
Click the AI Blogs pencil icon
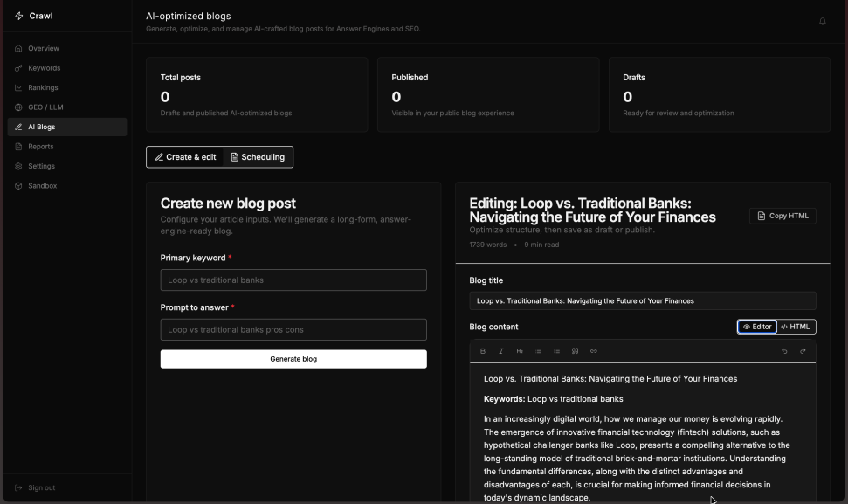(x=18, y=127)
